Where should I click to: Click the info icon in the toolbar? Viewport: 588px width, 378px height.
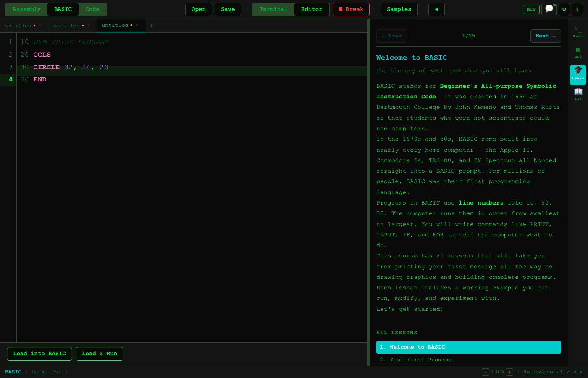[x=577, y=9]
